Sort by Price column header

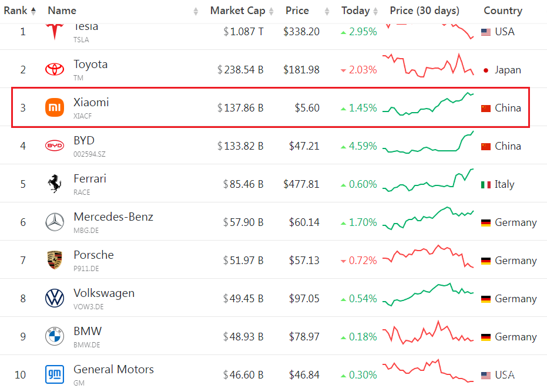point(297,11)
